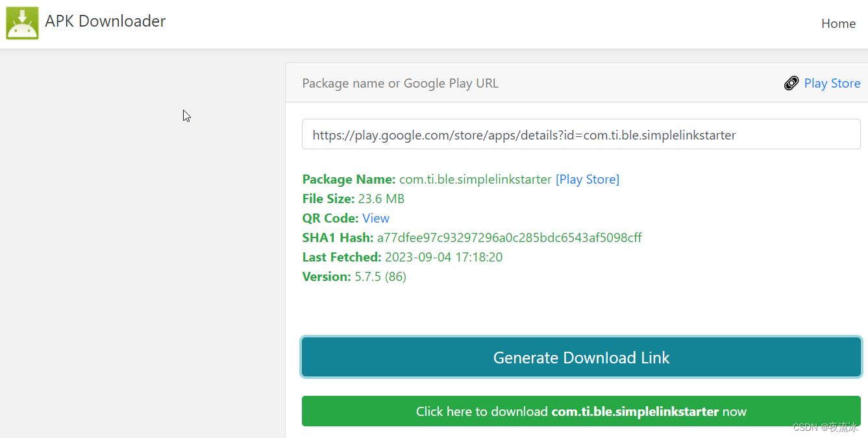
Task: Click the SHA1 hash value a77dfee97c…
Action: (509, 237)
